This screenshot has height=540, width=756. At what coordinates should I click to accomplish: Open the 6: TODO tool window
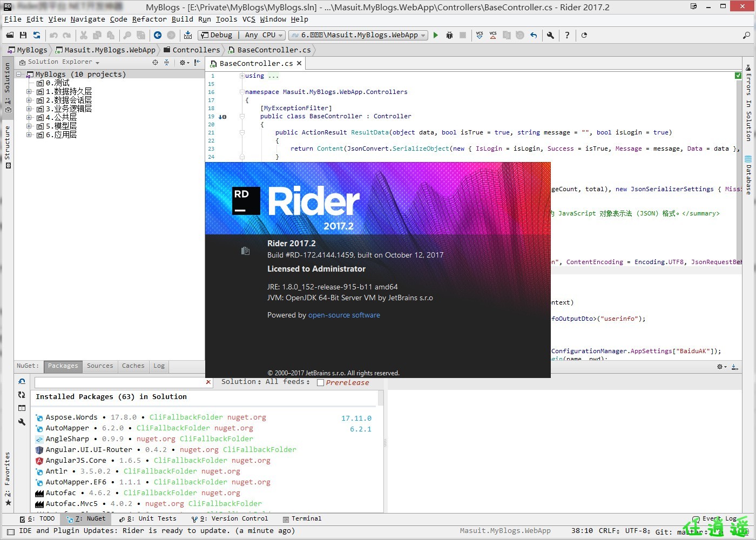coord(37,519)
